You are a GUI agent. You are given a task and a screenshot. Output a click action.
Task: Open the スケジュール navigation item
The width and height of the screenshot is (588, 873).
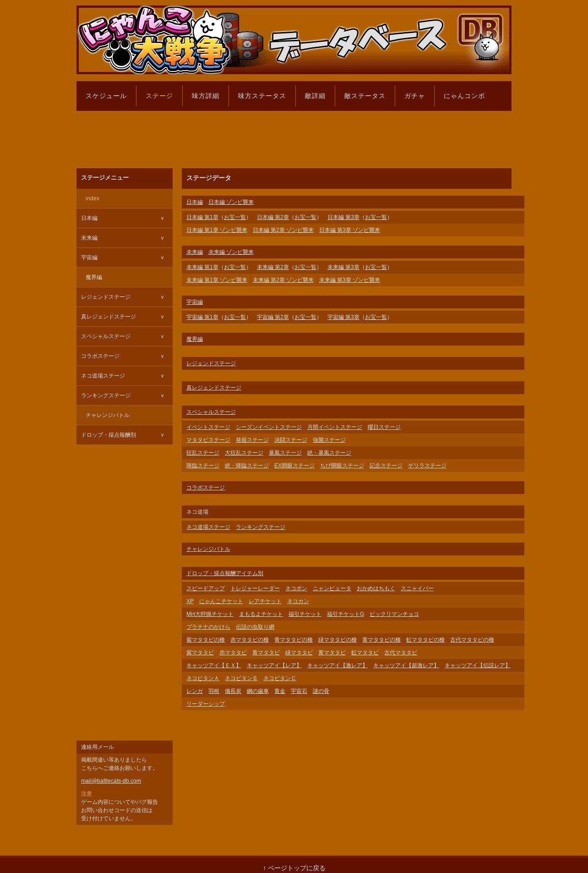point(106,96)
